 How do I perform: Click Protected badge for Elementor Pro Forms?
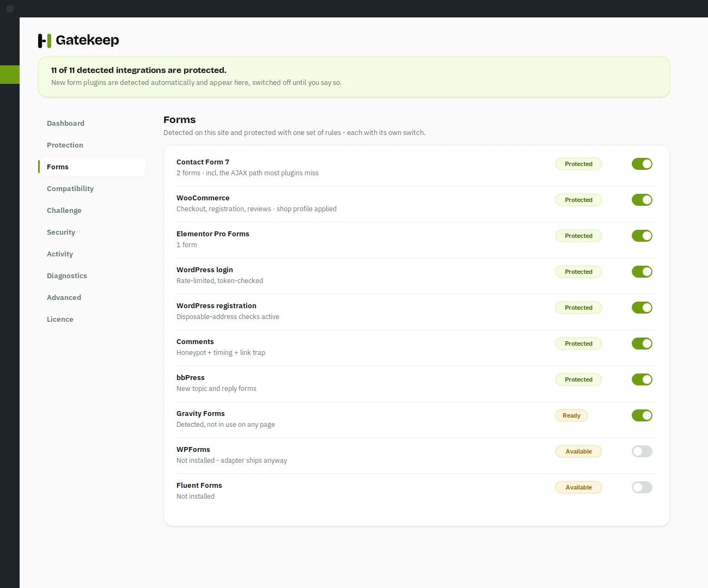coord(578,236)
